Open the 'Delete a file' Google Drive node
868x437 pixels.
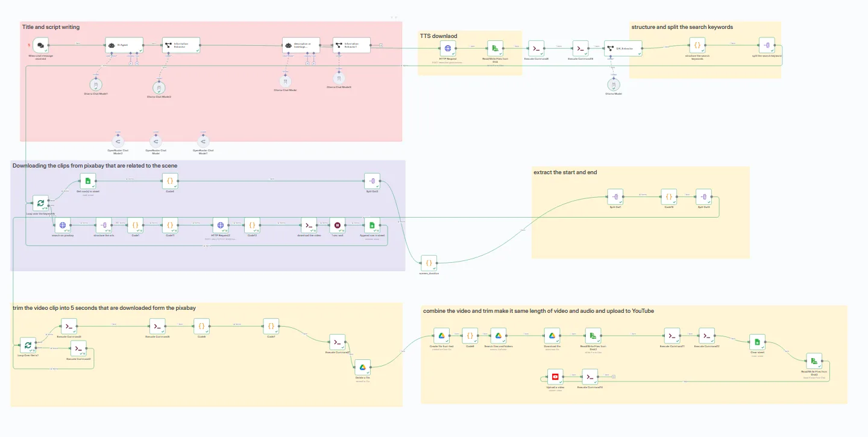pyautogui.click(x=363, y=368)
